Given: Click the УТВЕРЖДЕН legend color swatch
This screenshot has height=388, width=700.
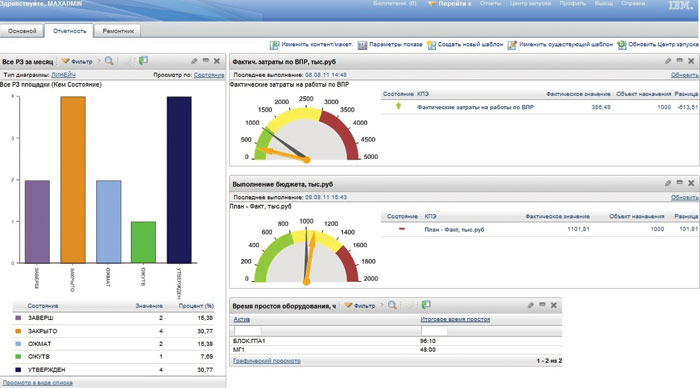Looking at the screenshot, I should click(x=18, y=370).
